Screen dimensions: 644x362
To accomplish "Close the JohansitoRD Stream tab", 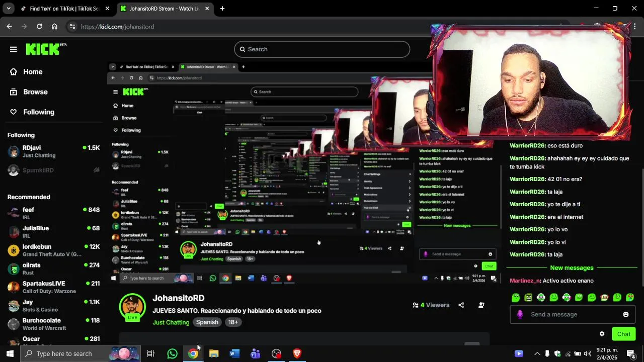I will click(x=206, y=9).
